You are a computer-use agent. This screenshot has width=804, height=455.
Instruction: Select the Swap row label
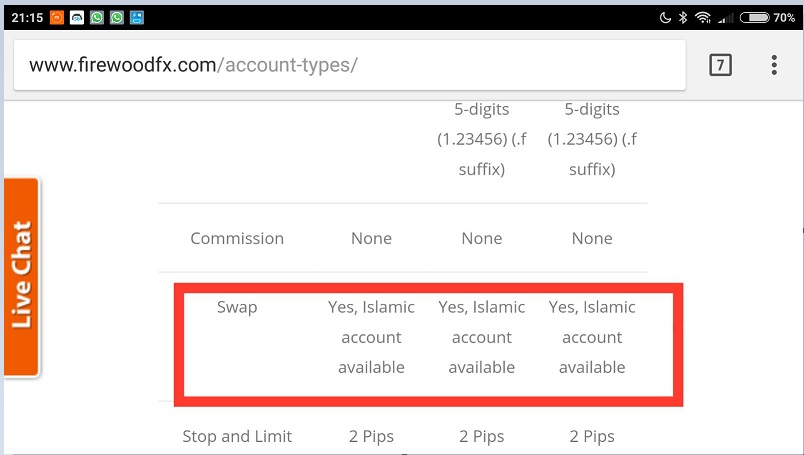point(237,307)
